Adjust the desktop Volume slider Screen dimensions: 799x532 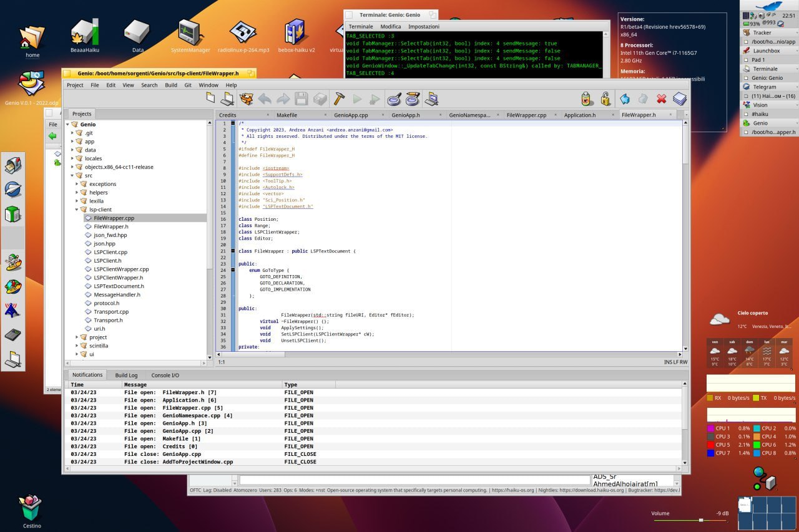coord(701,520)
